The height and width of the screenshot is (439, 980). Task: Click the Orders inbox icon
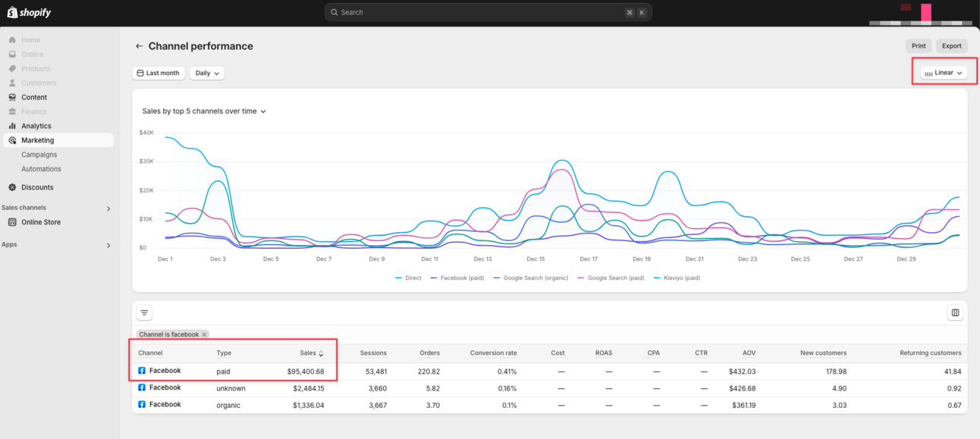[x=12, y=55]
